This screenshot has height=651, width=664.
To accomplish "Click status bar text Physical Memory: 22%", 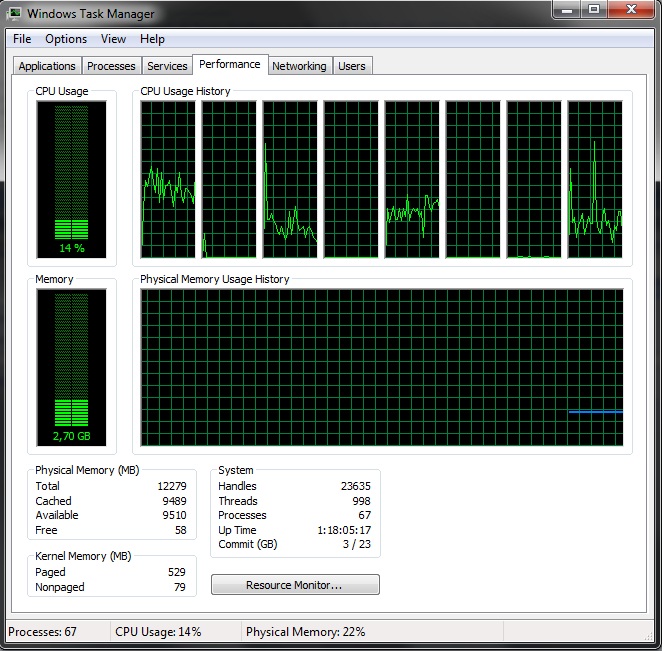I will pos(305,632).
